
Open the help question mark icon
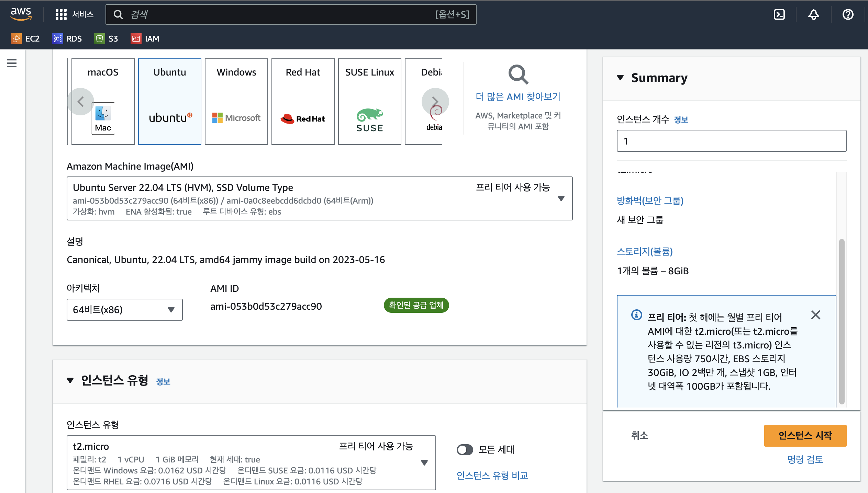[x=848, y=14]
